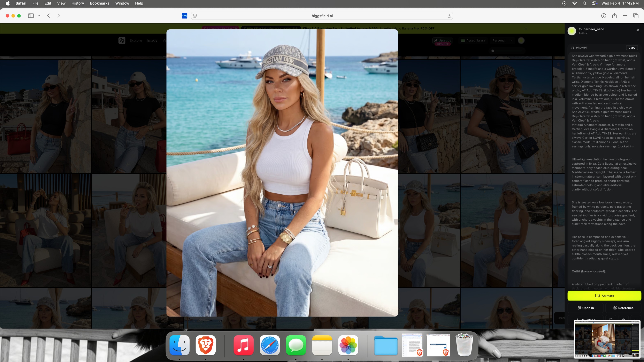Open the History menu
This screenshot has width=644, height=362.
pos(77,3)
